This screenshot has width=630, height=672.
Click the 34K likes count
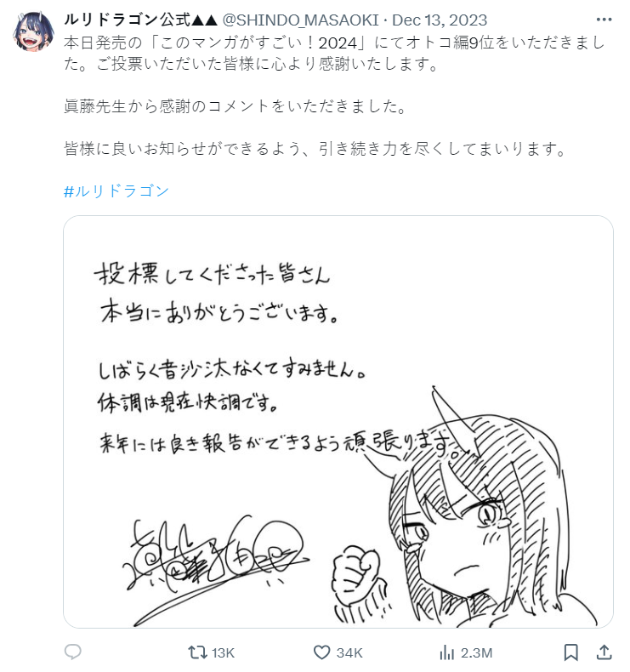tap(349, 652)
